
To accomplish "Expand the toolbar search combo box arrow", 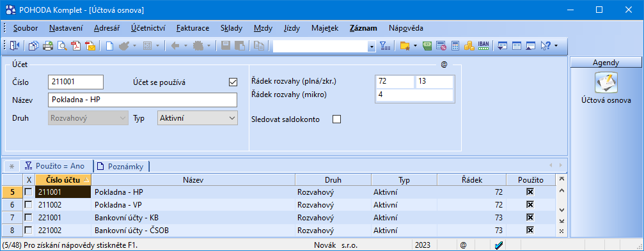I will coord(372,47).
